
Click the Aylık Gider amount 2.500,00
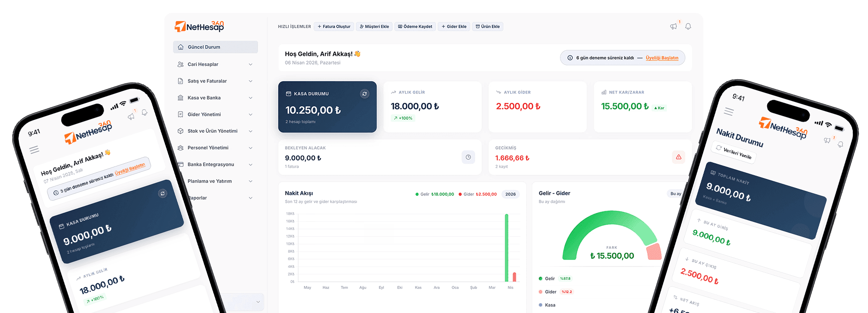click(518, 106)
